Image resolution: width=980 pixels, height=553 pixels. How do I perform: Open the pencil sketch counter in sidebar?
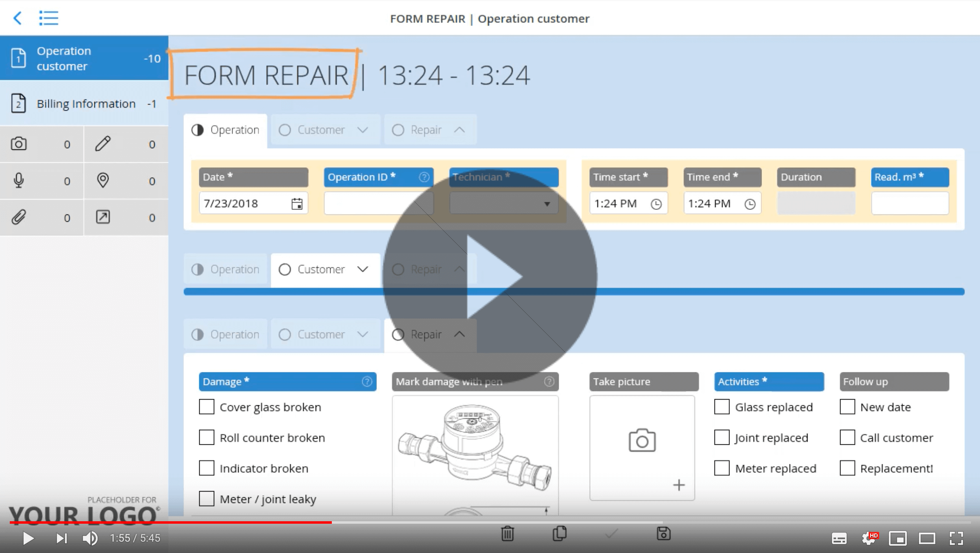104,144
